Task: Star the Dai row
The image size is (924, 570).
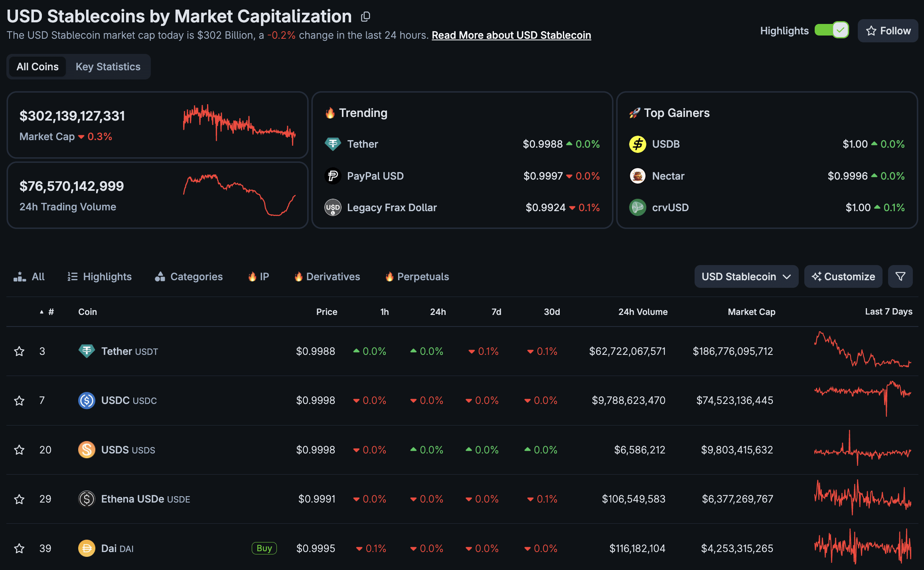Action: coord(19,548)
